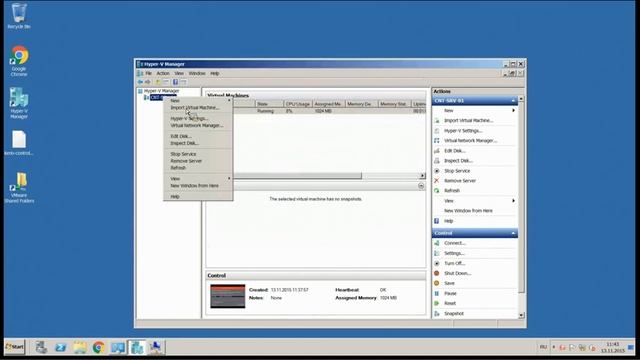Collapse the Control section in Actions pane

point(513,233)
